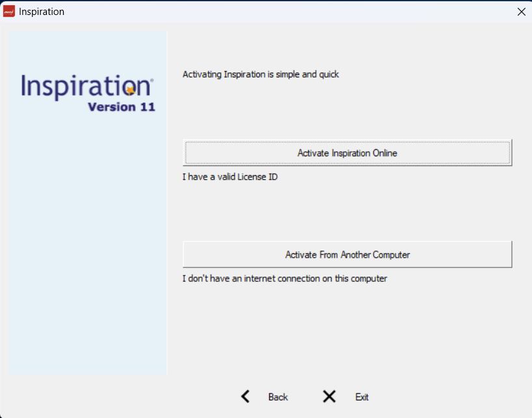Close the Inspiration window
532x418 pixels.
522,12
